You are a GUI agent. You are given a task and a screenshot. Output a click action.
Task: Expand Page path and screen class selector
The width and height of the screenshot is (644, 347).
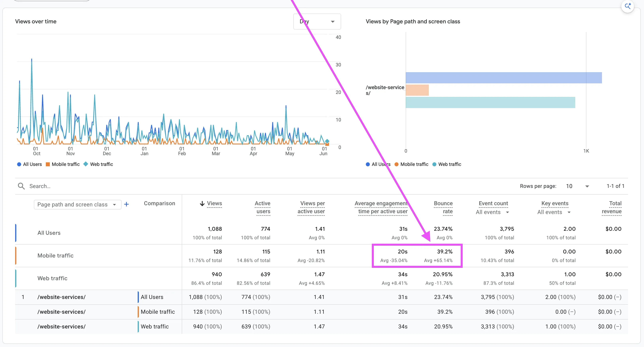coord(78,204)
